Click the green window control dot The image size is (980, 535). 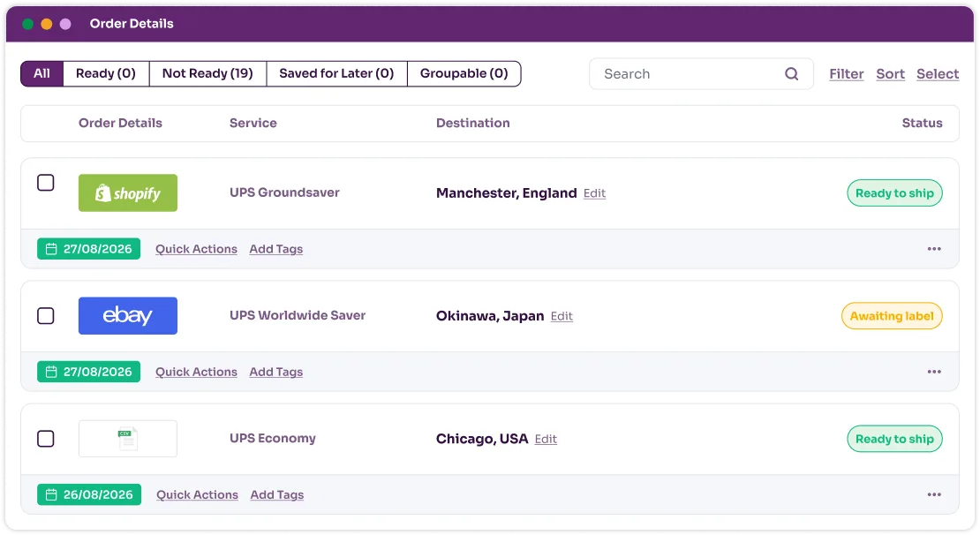[27, 24]
